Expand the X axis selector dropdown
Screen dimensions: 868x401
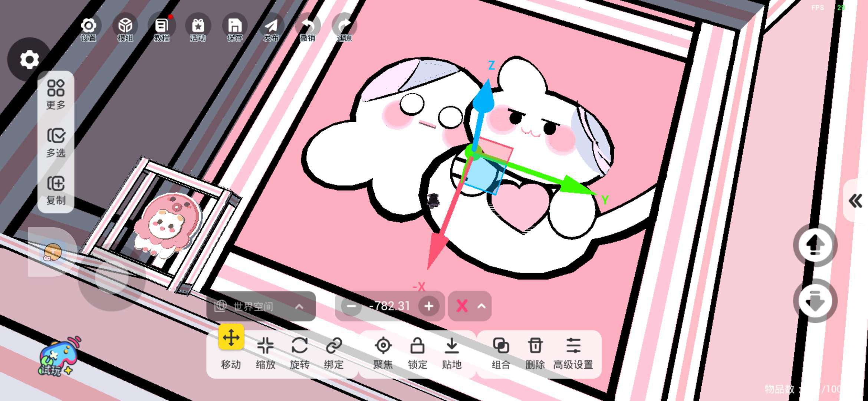point(470,306)
